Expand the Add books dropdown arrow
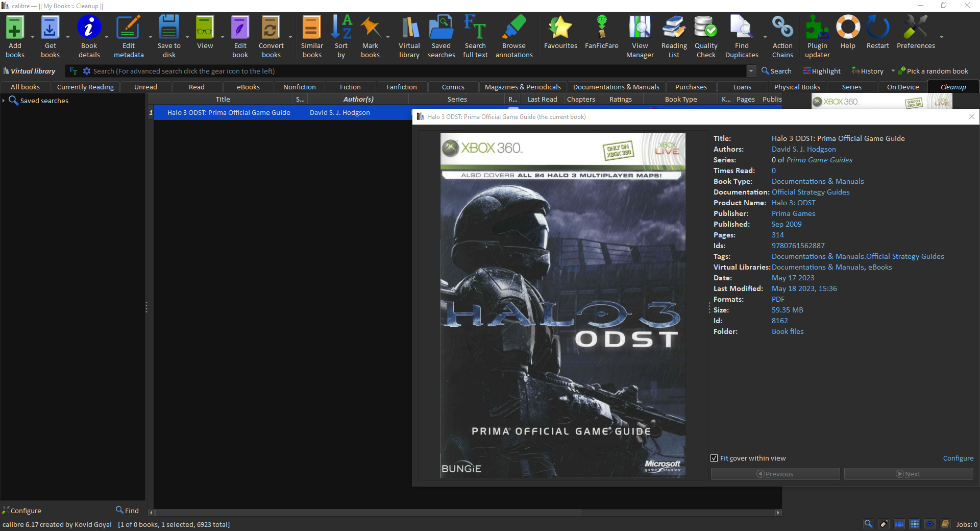 [x=33, y=37]
